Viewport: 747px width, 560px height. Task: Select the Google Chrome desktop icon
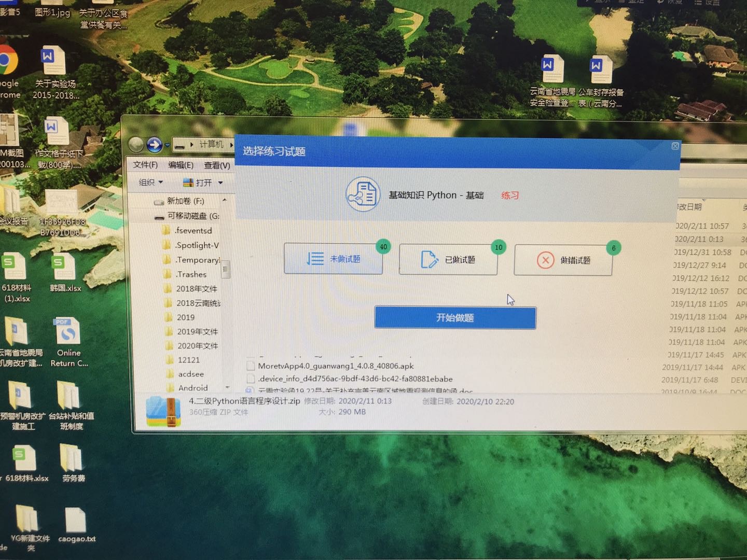pyautogui.click(x=7, y=61)
